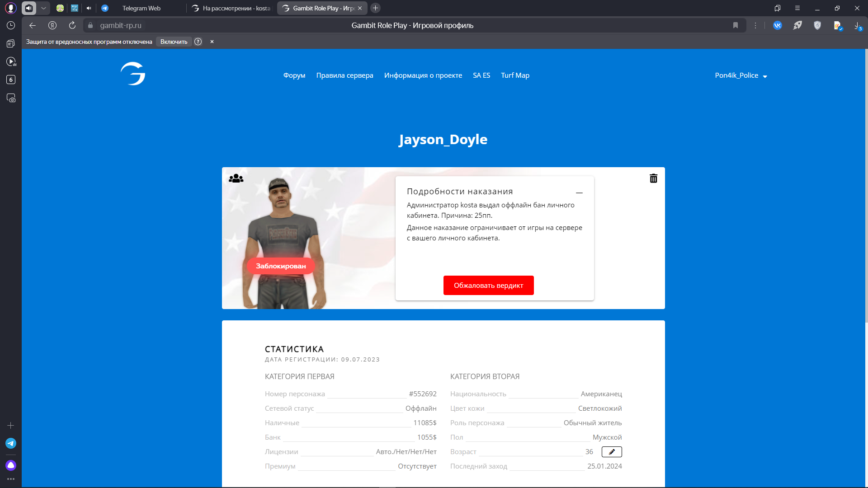Open the Правила сервера link
This screenshot has height=488, width=868.
pos(344,75)
